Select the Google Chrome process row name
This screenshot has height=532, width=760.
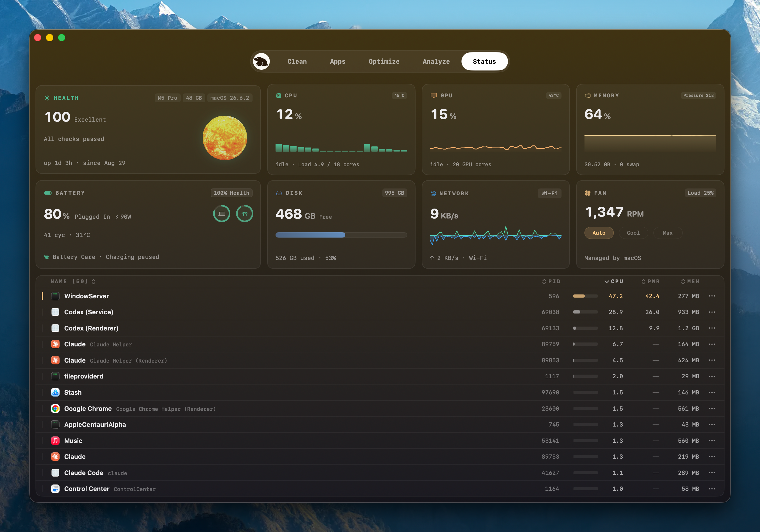pos(88,409)
